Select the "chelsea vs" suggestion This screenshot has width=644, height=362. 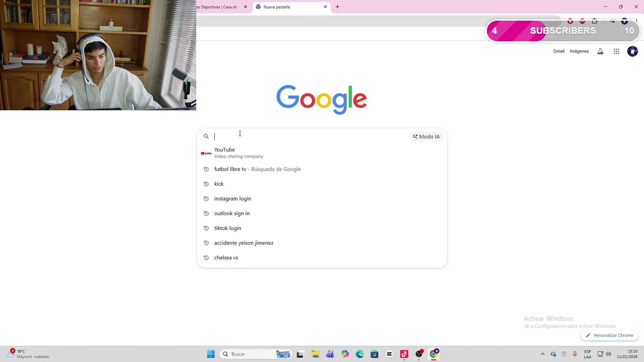click(321, 257)
